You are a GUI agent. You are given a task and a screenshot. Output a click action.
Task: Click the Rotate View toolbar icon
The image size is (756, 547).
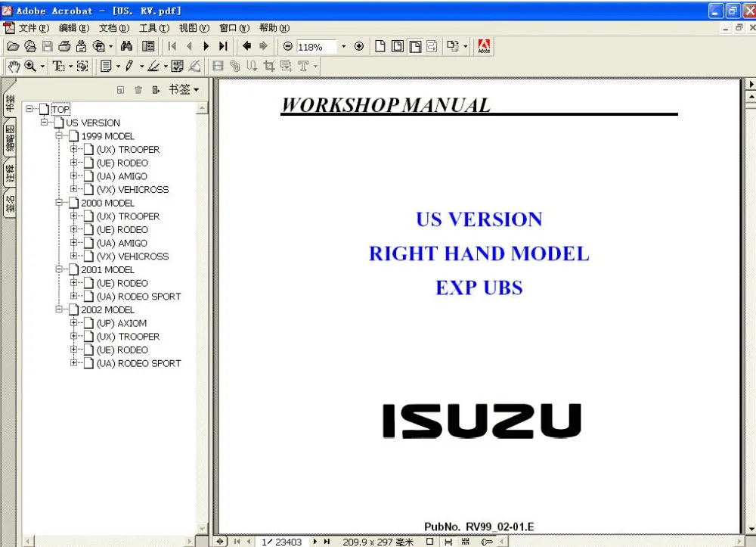coord(452,46)
